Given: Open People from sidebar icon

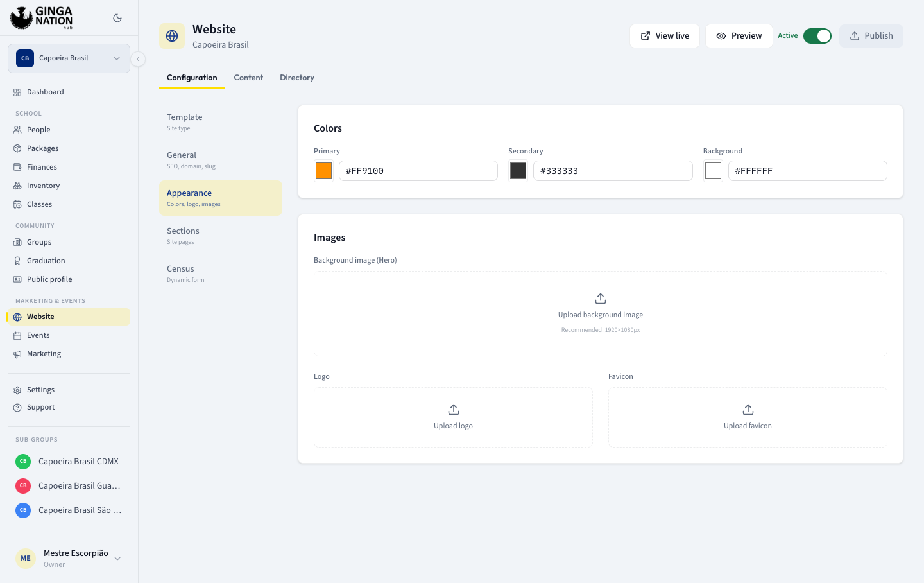Looking at the screenshot, I should tap(17, 130).
